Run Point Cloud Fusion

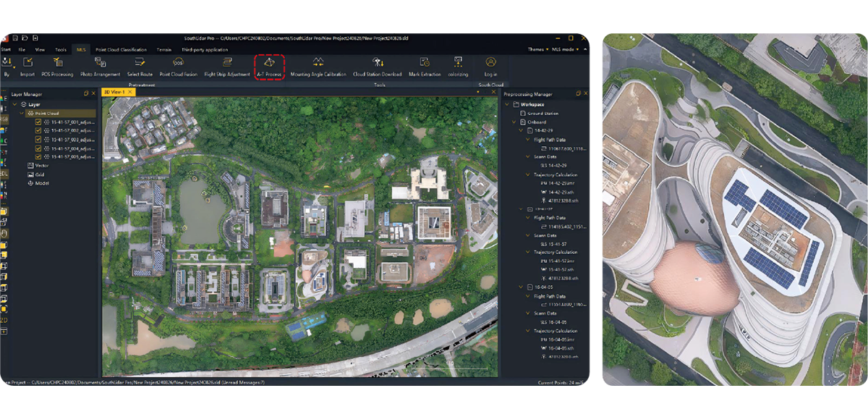[x=178, y=66]
